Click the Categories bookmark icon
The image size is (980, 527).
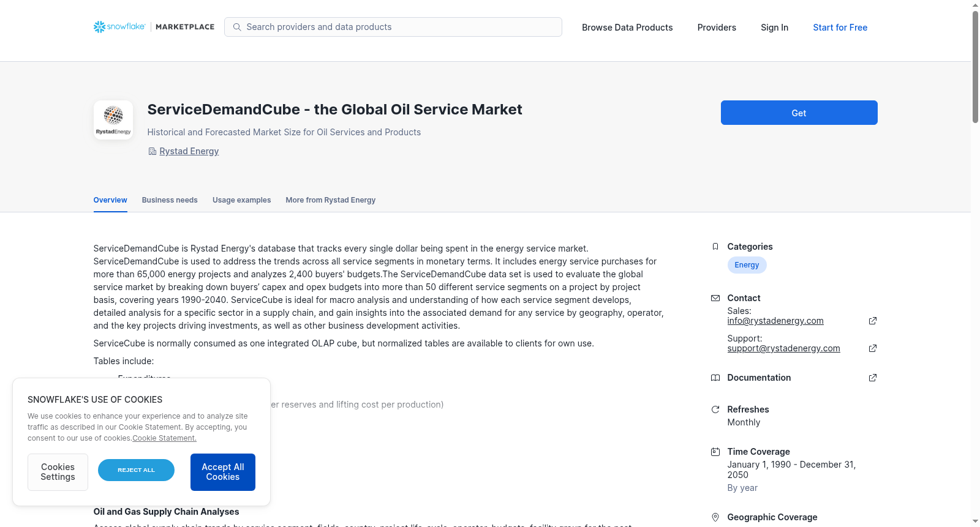pyautogui.click(x=715, y=247)
